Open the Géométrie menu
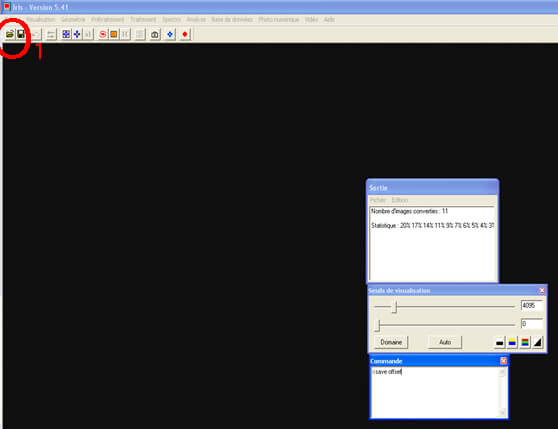 coord(73,20)
